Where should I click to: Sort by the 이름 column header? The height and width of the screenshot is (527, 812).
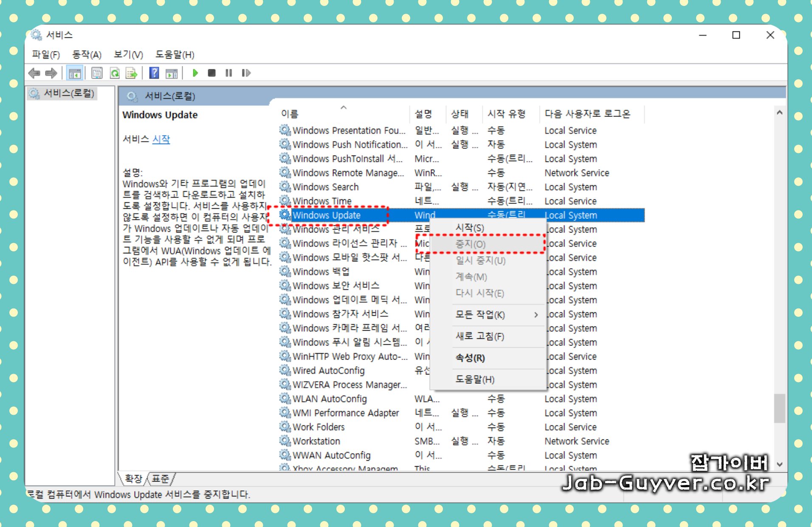click(x=344, y=114)
